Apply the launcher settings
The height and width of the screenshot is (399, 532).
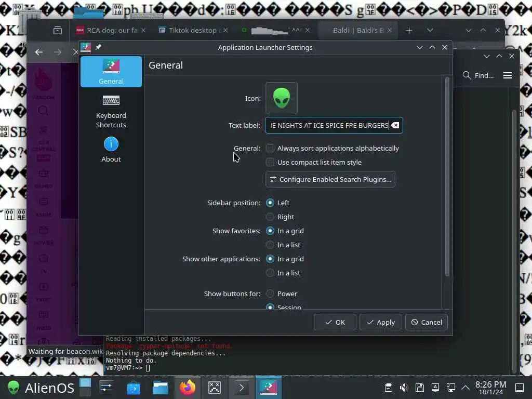click(x=381, y=322)
